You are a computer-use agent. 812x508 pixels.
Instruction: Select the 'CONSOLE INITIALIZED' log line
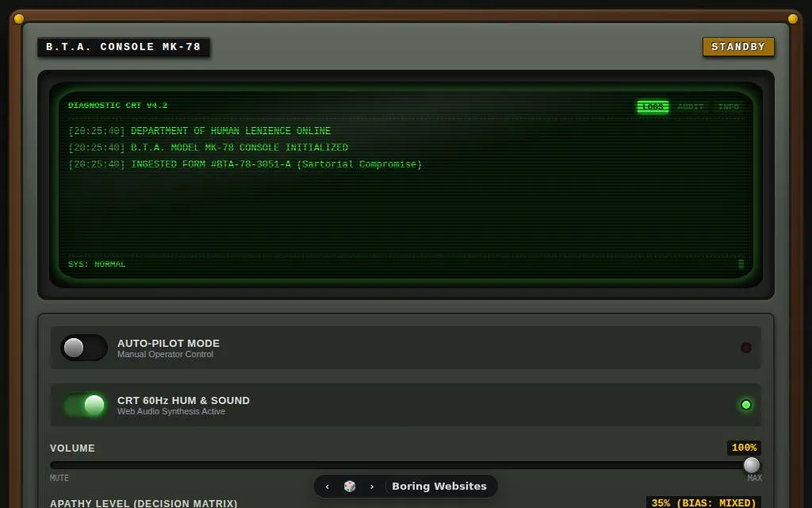209,147
